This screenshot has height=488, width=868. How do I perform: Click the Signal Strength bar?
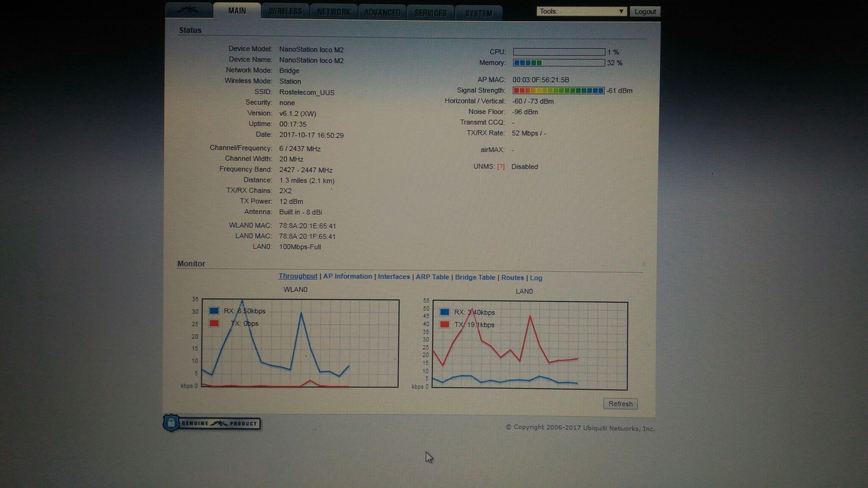click(559, 90)
